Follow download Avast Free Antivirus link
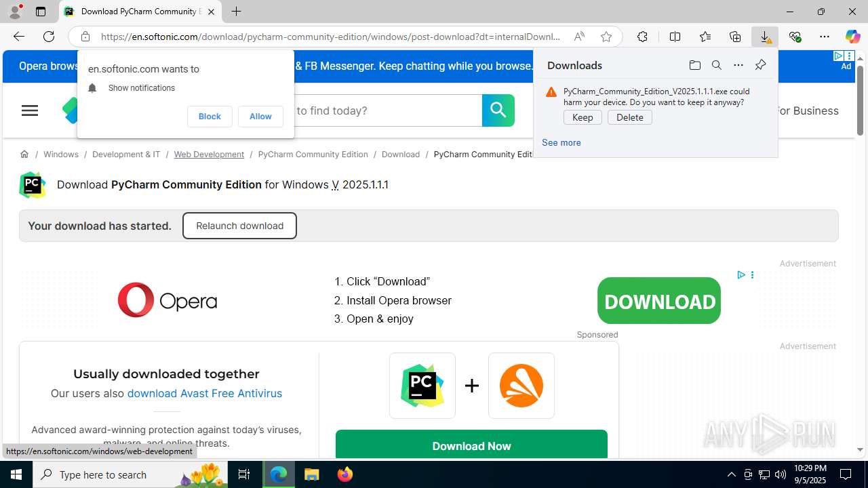Image resolution: width=868 pixels, height=488 pixels. 205,393
